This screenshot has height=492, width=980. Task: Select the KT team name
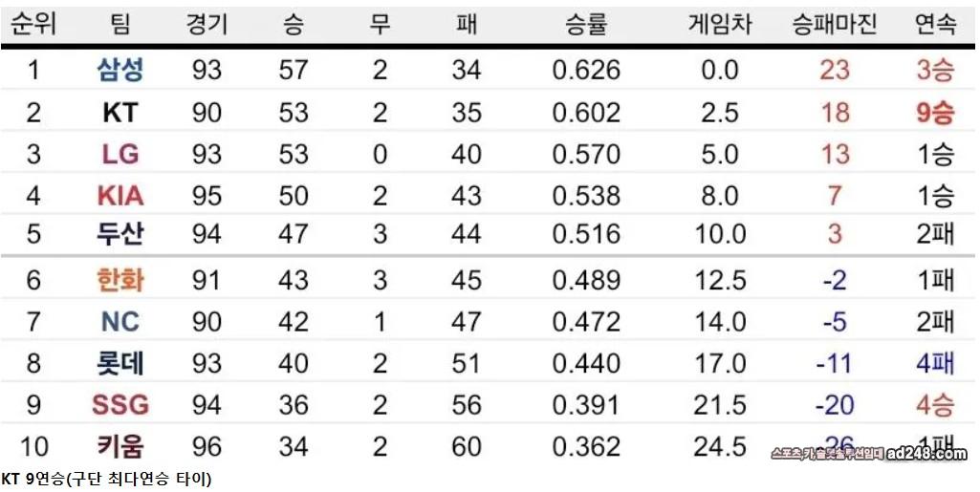(x=120, y=113)
